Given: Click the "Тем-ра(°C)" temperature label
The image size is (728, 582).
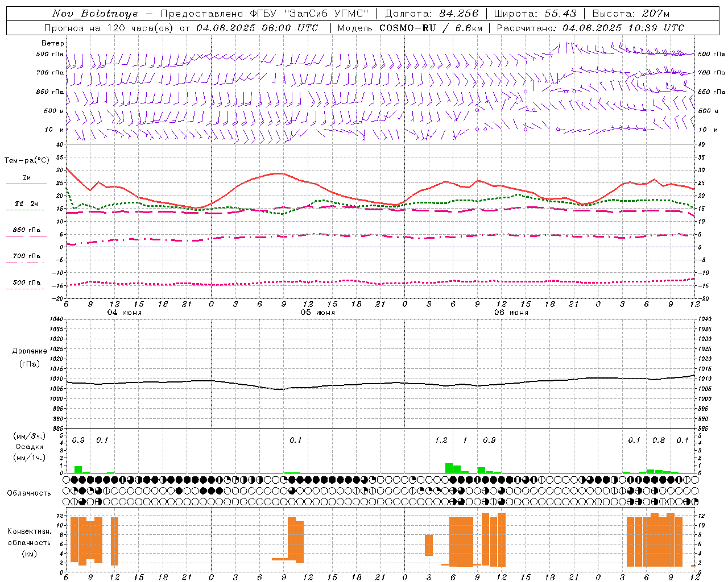Looking at the screenshot, I should coord(27,161).
